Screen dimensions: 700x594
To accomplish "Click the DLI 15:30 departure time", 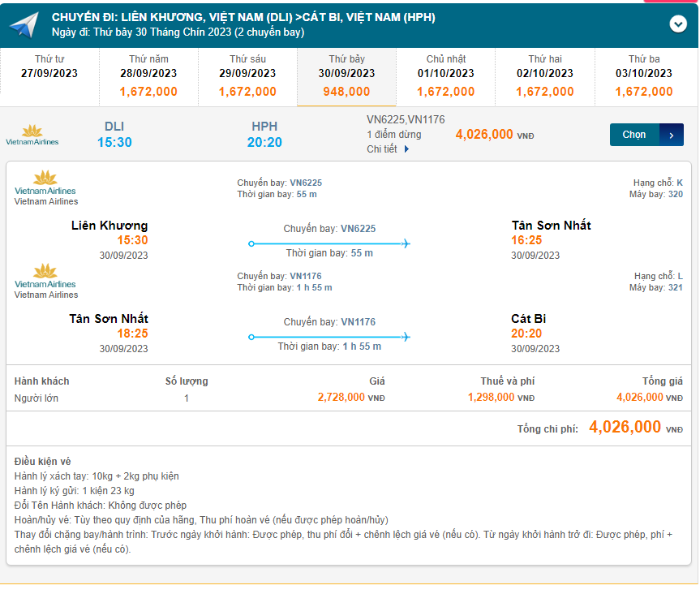I will point(114,142).
